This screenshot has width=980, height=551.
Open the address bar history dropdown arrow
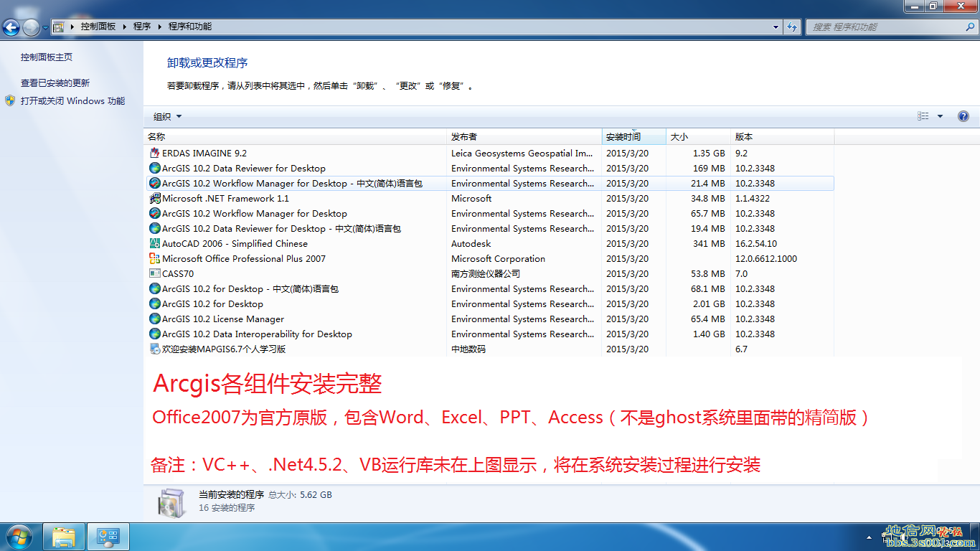pyautogui.click(x=776, y=27)
